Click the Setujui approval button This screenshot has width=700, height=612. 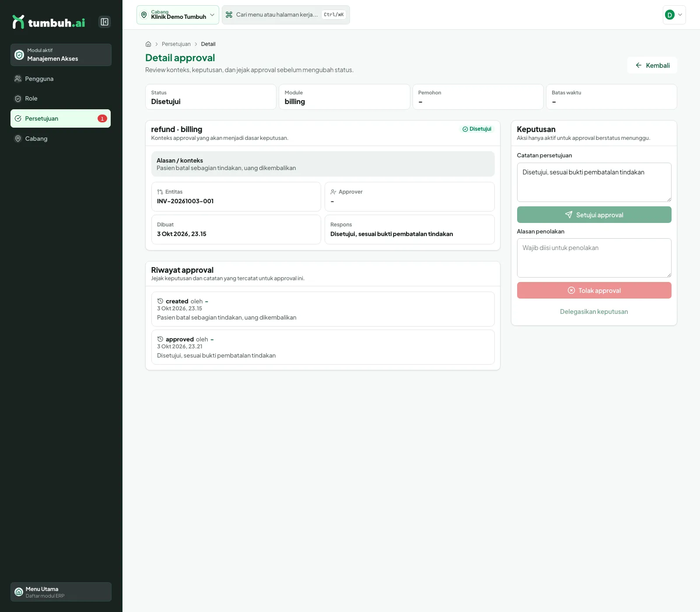pos(594,215)
